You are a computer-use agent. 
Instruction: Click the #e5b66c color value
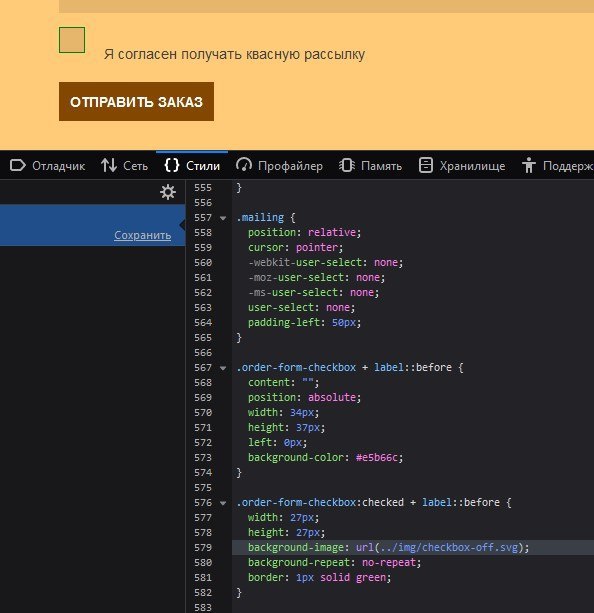(x=377, y=457)
